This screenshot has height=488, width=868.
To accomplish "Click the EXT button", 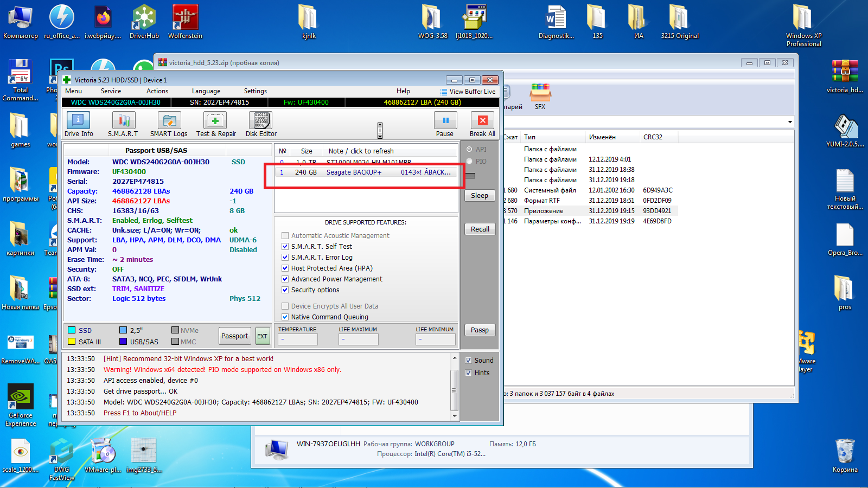I will [x=262, y=336].
